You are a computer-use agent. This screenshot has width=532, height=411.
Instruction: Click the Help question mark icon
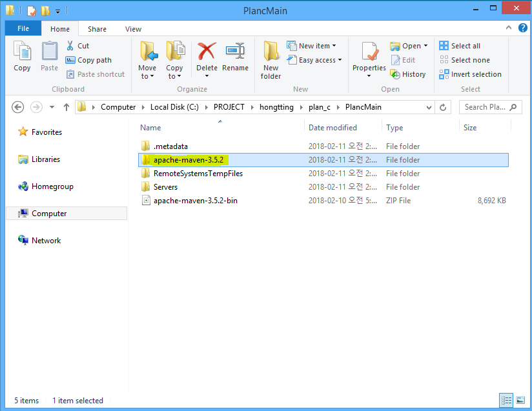(522, 28)
